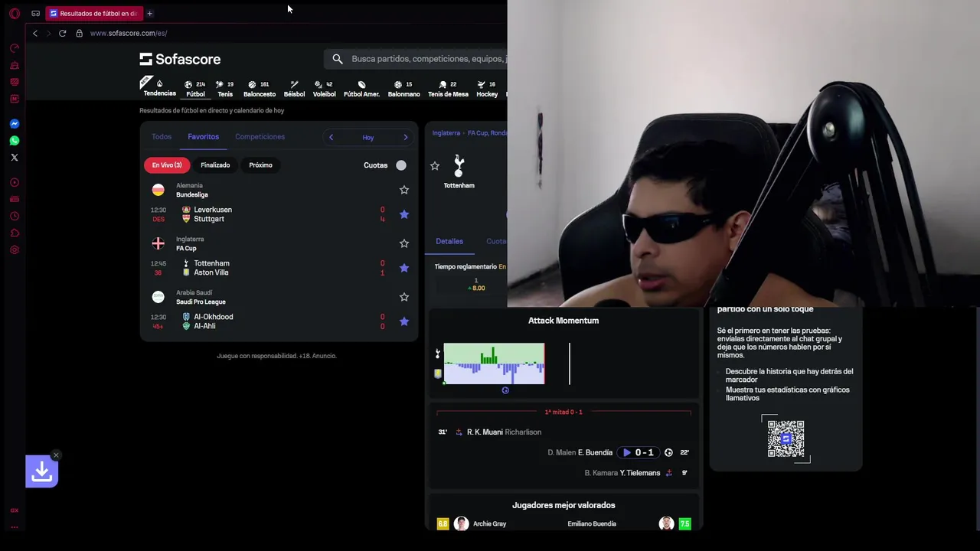The height and width of the screenshot is (551, 980).
Task: Select the Voleibol sport category
Action: (324, 89)
